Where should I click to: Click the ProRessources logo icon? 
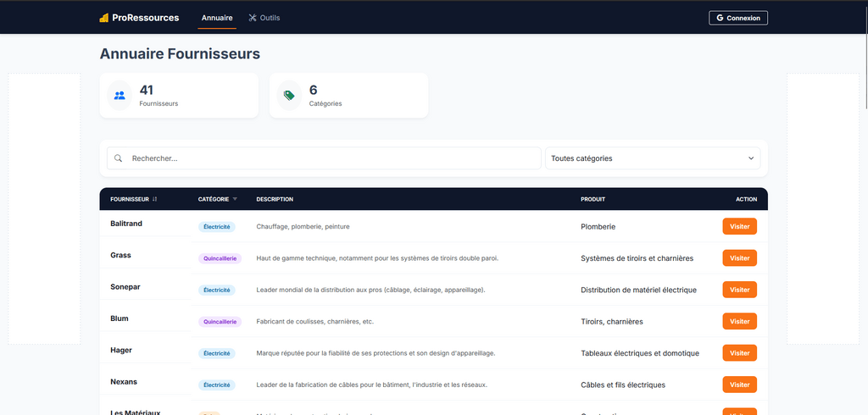point(104,18)
